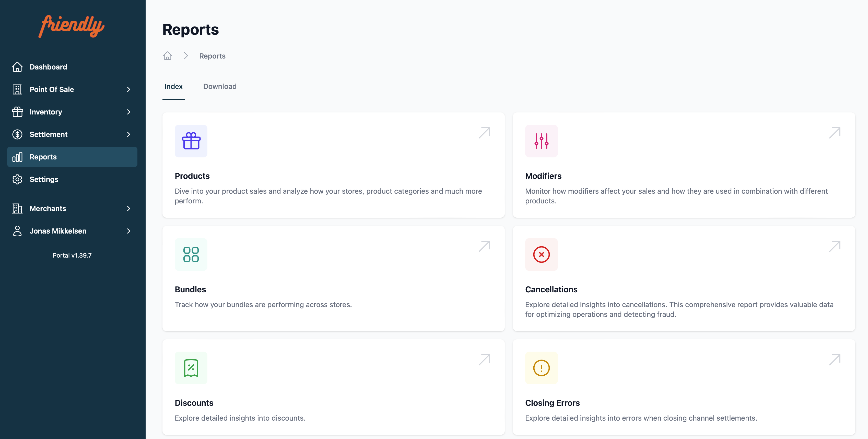Click the Bundles grid icon
The image size is (868, 439).
191,255
